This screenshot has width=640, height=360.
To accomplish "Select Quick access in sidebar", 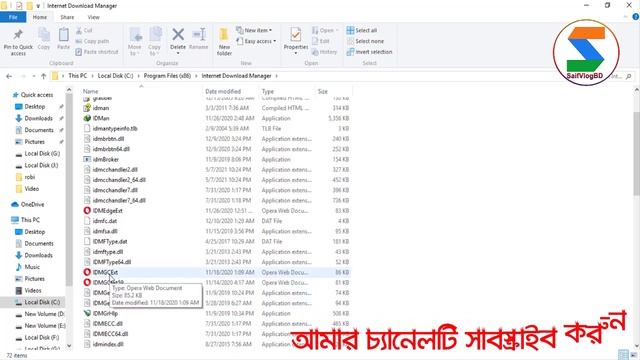I will click(x=37, y=95).
